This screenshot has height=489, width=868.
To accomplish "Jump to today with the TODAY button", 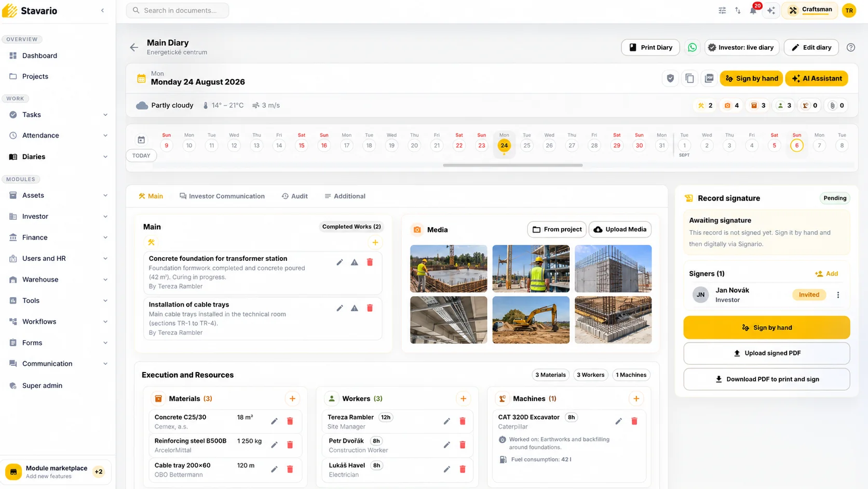I will 141,156.
